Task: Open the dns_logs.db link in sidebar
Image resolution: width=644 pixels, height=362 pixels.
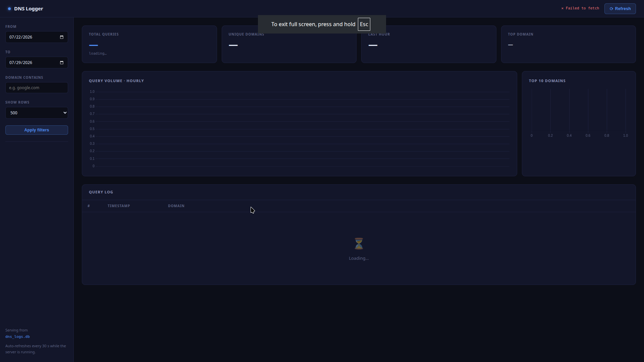Action: click(17, 337)
